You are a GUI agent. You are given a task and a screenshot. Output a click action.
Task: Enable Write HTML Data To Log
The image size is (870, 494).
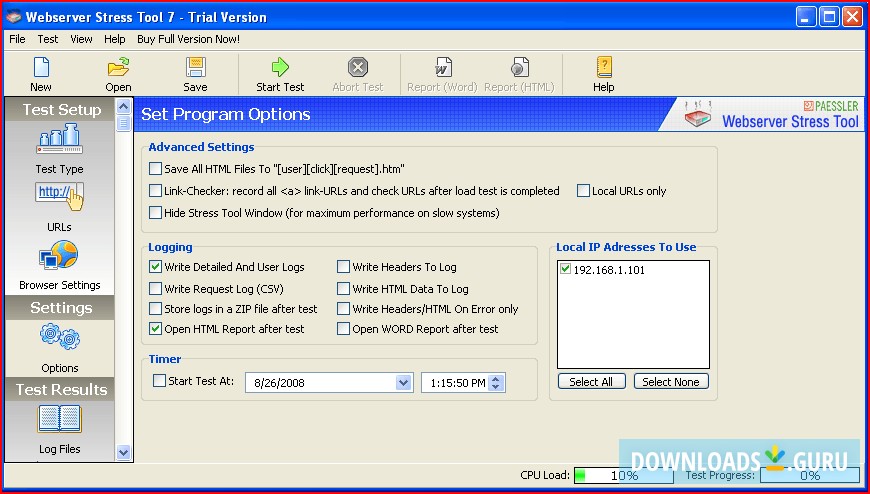pyautogui.click(x=343, y=289)
